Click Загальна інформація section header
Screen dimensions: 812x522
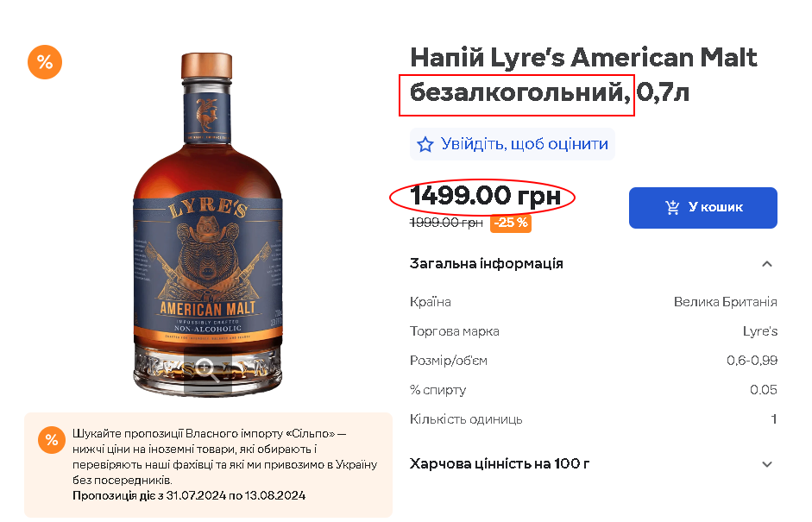(486, 264)
